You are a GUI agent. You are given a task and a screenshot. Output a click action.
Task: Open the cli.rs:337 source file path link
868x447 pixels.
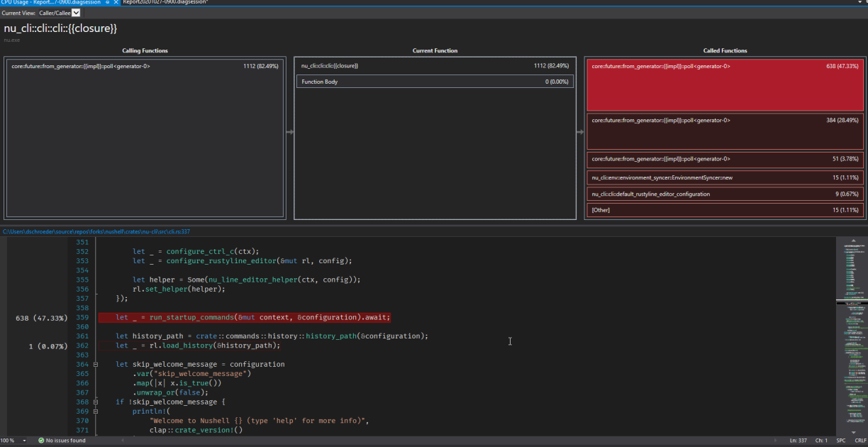[x=95, y=231]
